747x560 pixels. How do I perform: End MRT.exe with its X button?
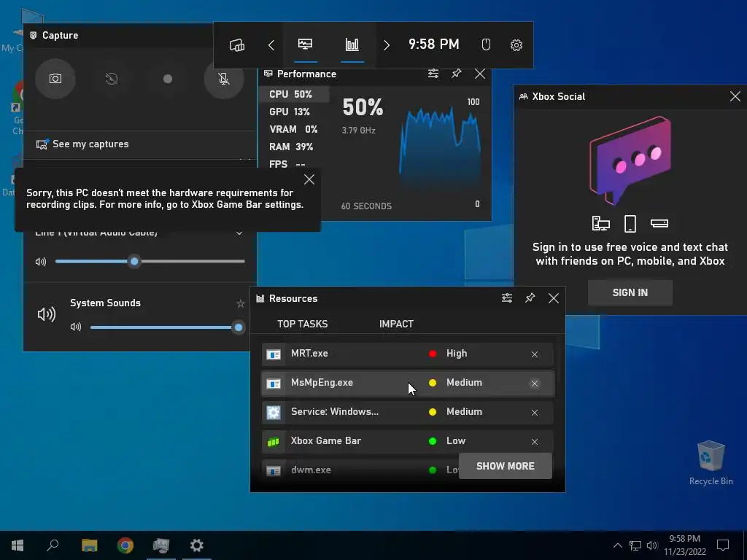(535, 354)
